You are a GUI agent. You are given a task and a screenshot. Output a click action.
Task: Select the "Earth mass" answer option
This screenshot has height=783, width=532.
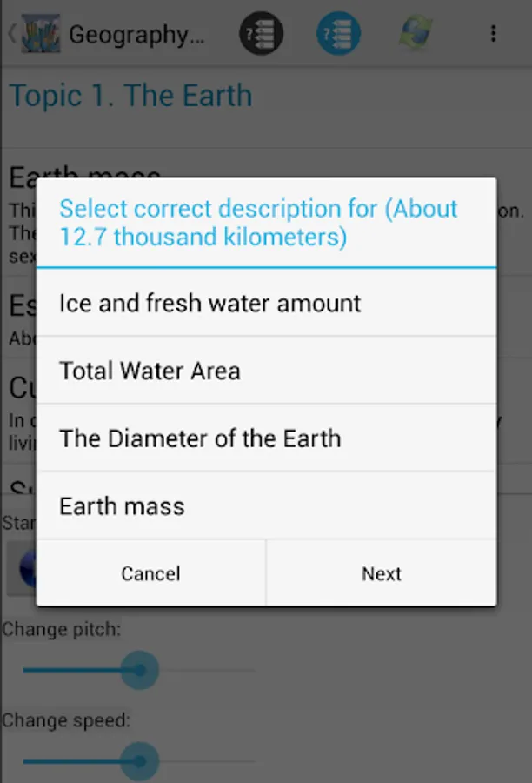pos(267,505)
